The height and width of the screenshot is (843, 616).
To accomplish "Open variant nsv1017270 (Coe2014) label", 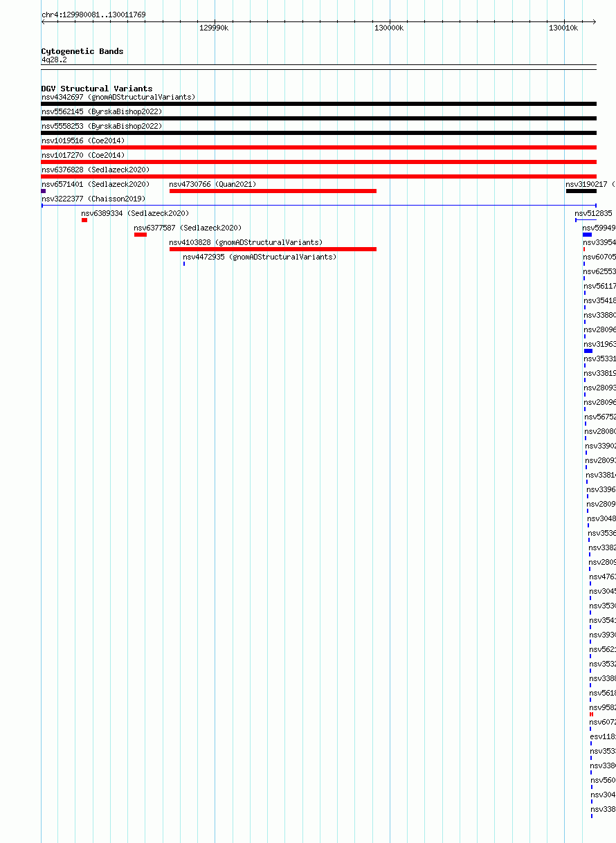I will pos(83,155).
